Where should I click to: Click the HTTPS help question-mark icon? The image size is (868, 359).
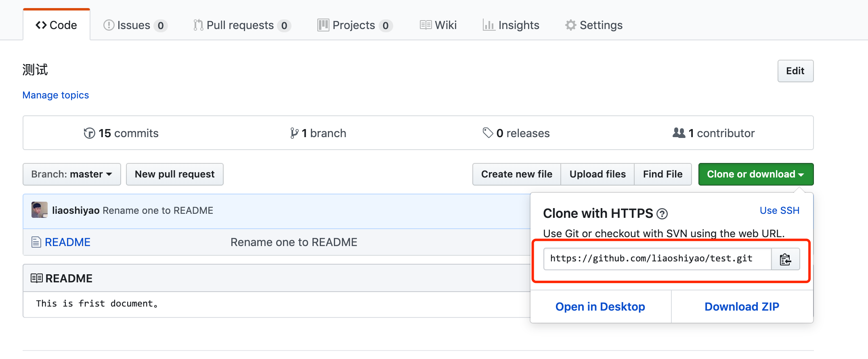pyautogui.click(x=662, y=214)
